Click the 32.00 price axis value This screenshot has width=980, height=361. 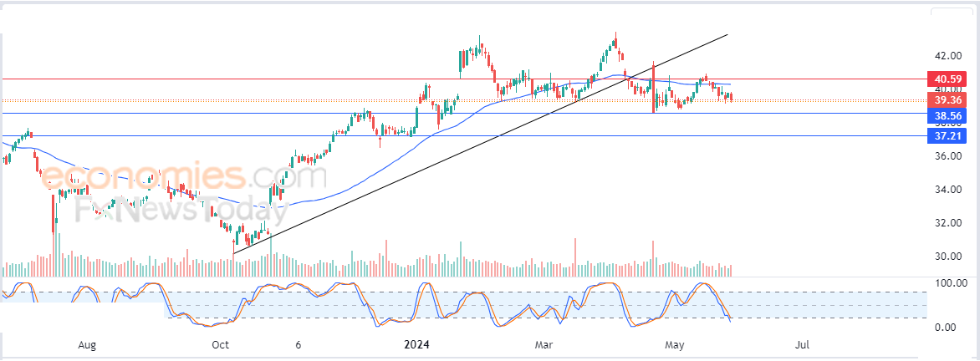[x=947, y=222]
